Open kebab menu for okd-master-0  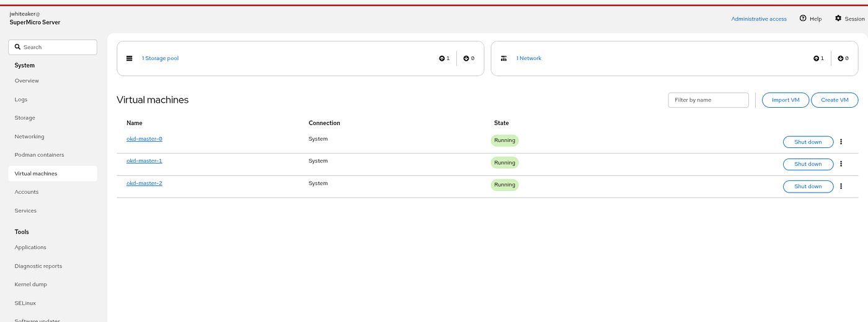pos(841,142)
